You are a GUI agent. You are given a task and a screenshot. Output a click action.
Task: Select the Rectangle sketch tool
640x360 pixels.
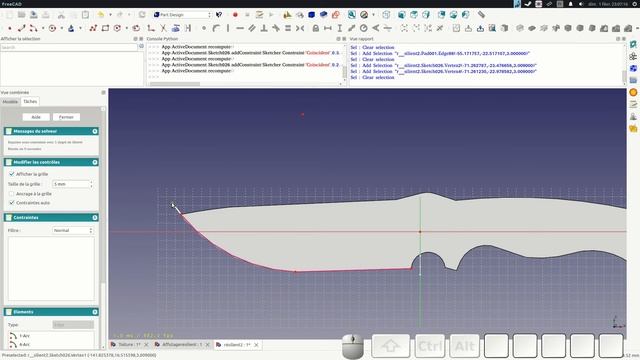pyautogui.click(x=105, y=28)
